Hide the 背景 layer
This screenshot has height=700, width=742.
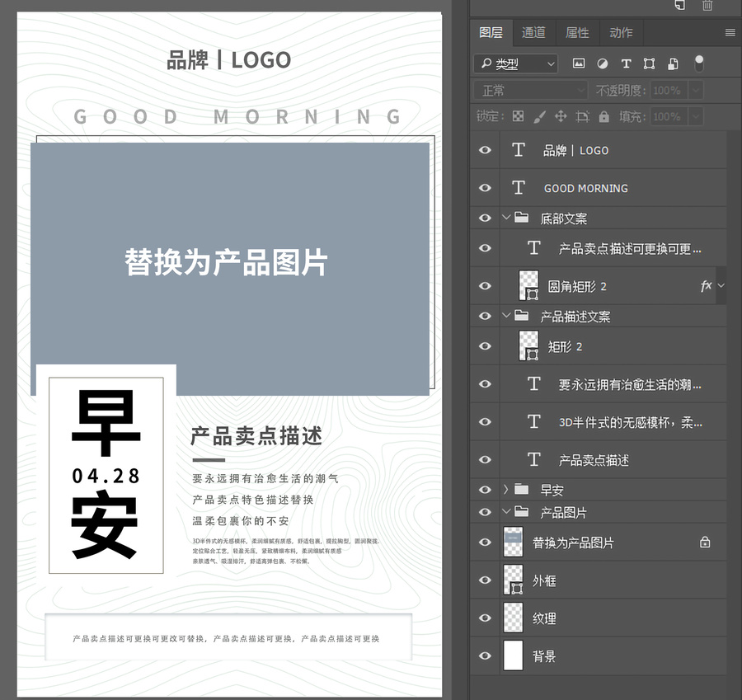pos(485,655)
